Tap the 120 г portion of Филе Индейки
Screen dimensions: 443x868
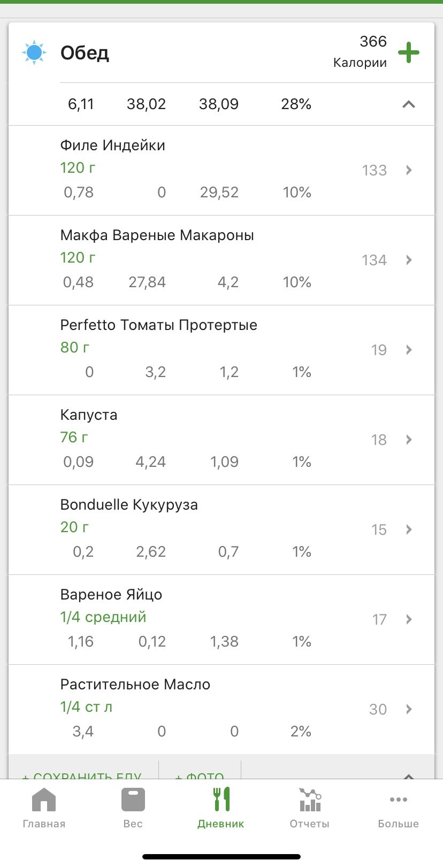pyautogui.click(x=78, y=168)
